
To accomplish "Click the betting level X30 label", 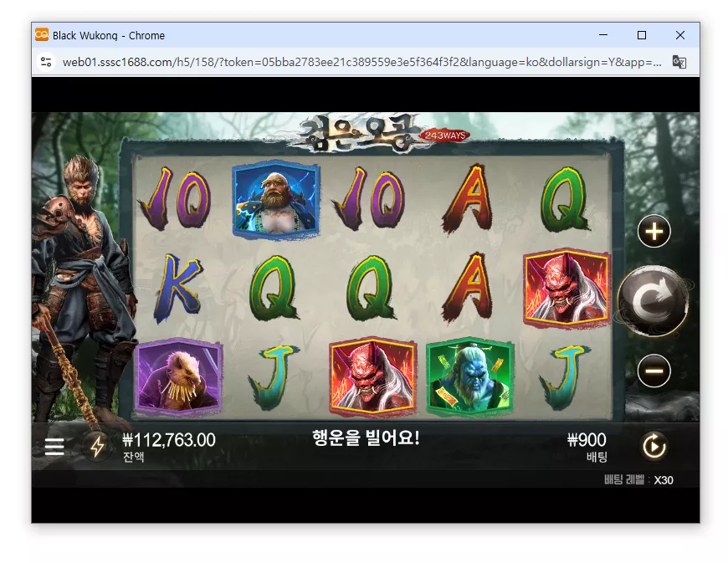I will (x=638, y=480).
